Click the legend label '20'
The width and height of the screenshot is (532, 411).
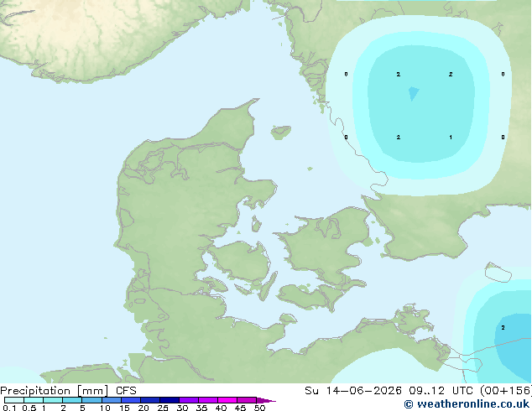tap(143, 408)
